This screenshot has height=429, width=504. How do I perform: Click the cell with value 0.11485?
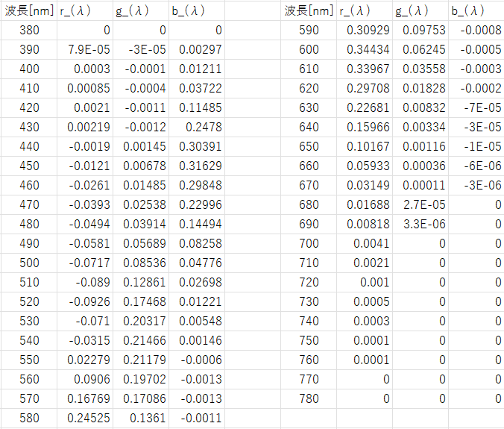[x=197, y=108]
